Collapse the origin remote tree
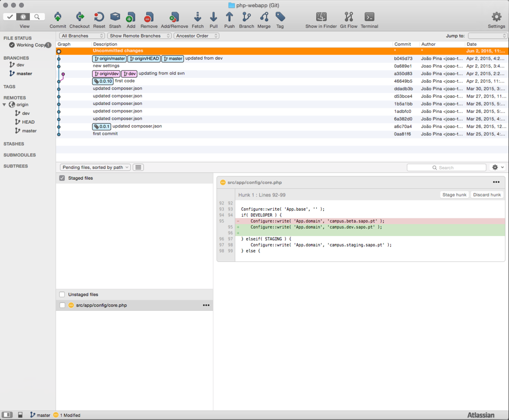Image resolution: width=509 pixels, height=420 pixels. 5,105
